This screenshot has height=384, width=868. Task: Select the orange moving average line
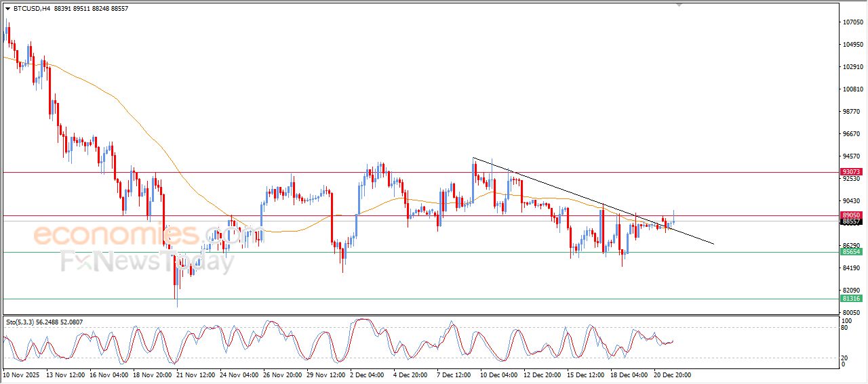point(136,122)
